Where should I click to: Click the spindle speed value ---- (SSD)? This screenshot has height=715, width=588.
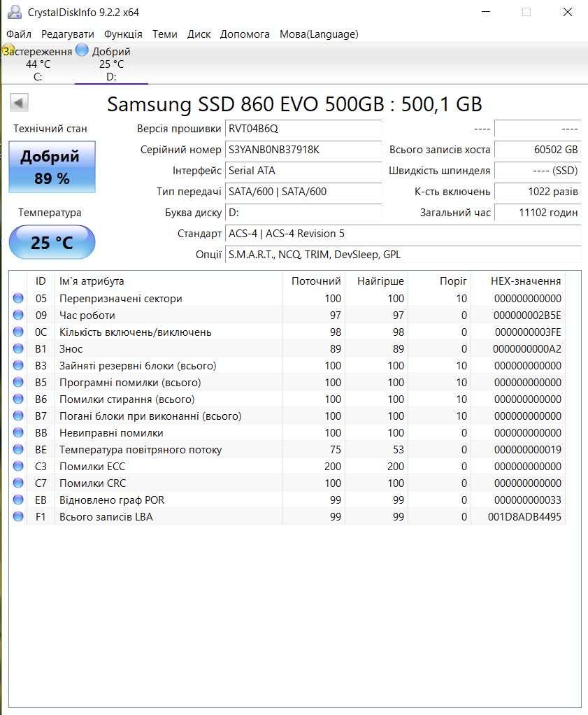pyautogui.click(x=538, y=171)
